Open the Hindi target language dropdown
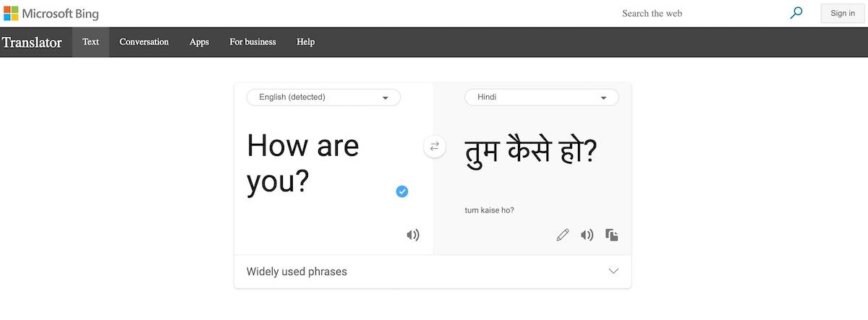The width and height of the screenshot is (868, 320). pyautogui.click(x=542, y=98)
